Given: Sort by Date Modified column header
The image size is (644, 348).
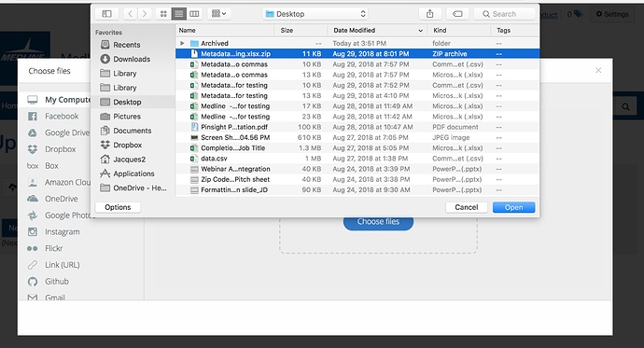Looking at the screenshot, I should [x=377, y=31].
